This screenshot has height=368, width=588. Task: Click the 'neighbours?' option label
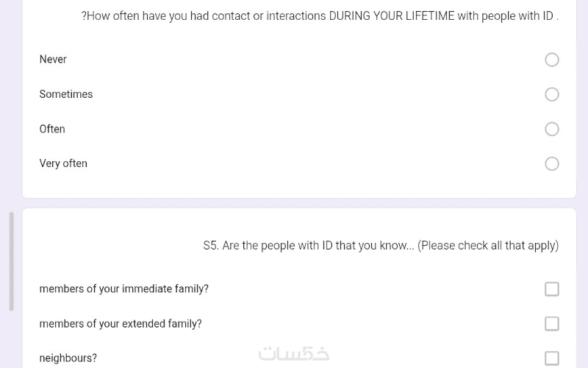coord(68,358)
